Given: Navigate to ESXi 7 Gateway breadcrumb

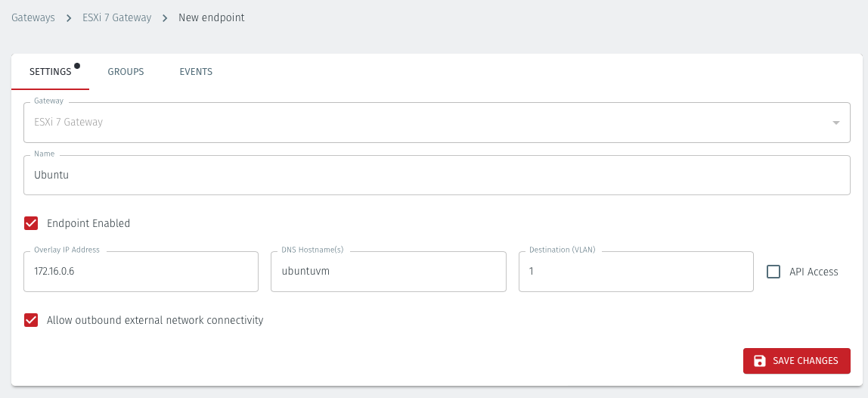Looking at the screenshot, I should pyautogui.click(x=117, y=18).
